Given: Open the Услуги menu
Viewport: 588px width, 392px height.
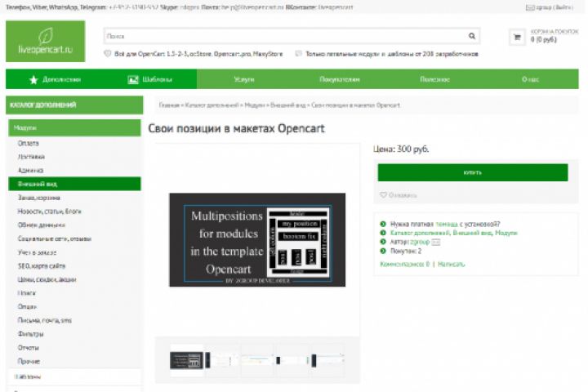Looking at the screenshot, I should (244, 79).
